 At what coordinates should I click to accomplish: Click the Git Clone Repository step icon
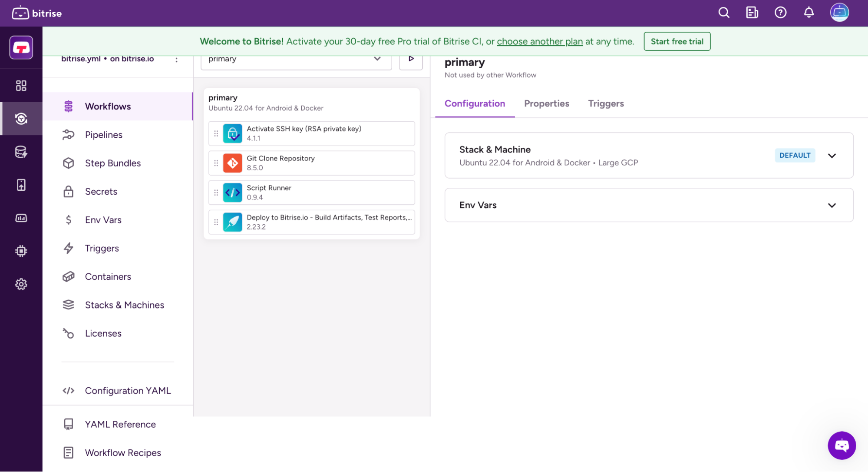tap(232, 163)
